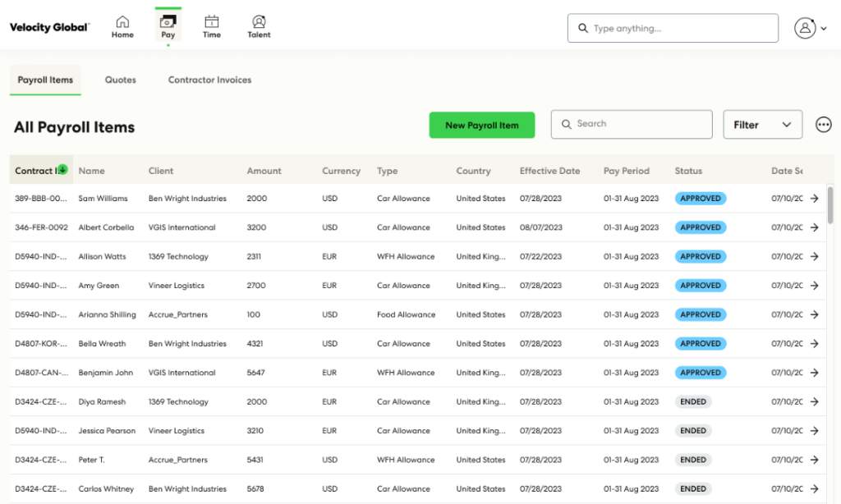
Task: Open Albert Corbella row arrow icon
Action: pos(814,227)
